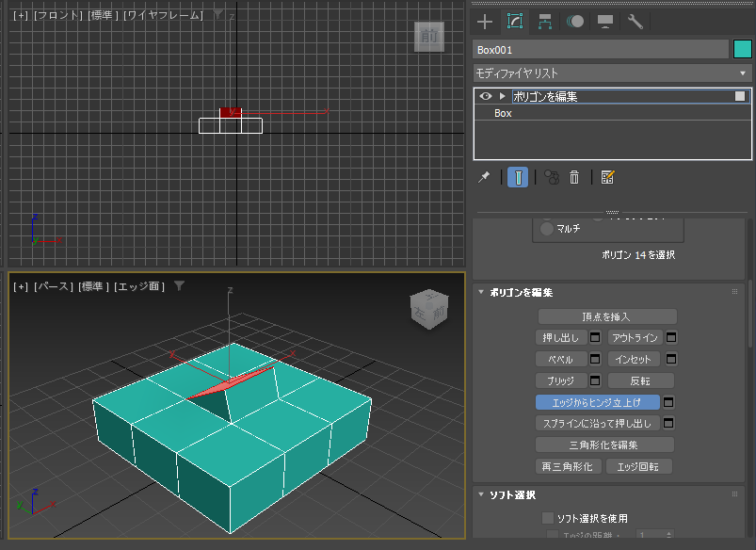
Task: Open the モディファイヤ リスト dropdown
Action: click(612, 73)
